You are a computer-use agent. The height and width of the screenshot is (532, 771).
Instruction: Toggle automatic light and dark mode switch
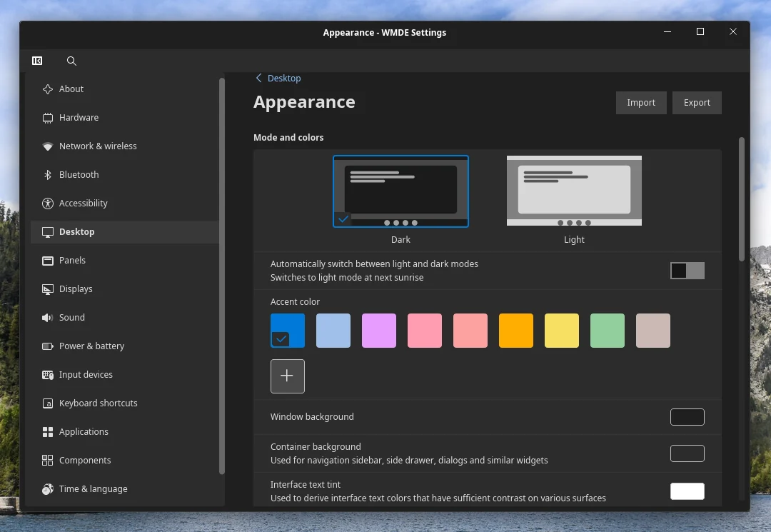(687, 271)
